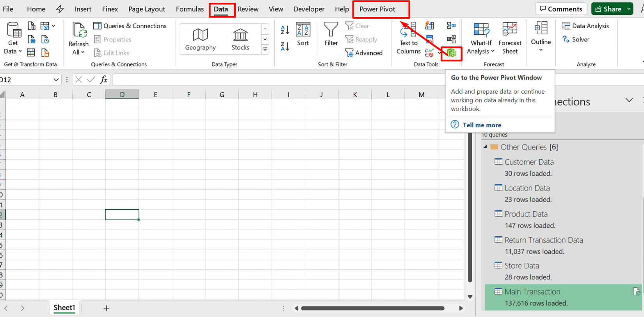This screenshot has width=644, height=317.
Task: Select the Sheet1 tab
Action: 64,308
